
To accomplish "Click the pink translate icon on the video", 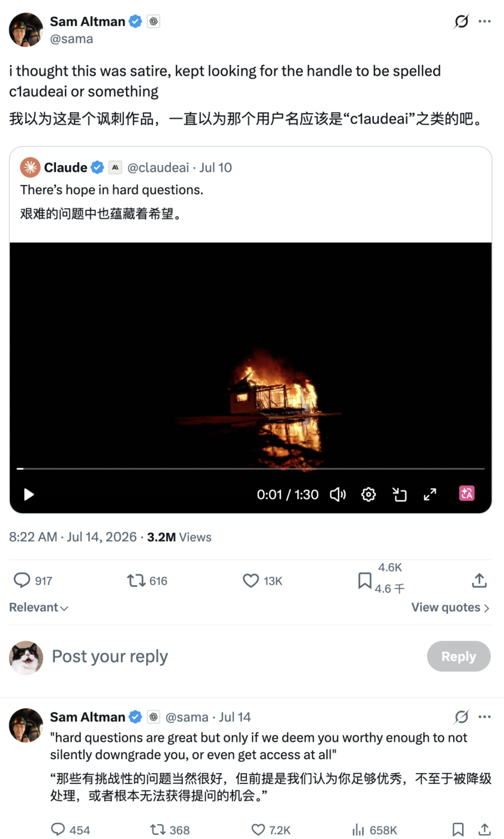I will [x=467, y=494].
